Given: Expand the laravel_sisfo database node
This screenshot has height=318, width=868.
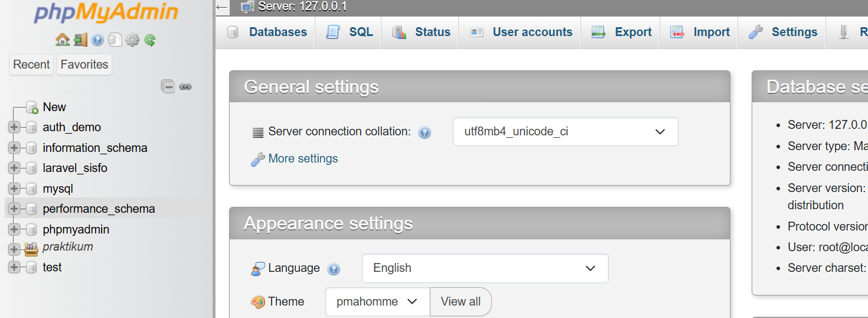Looking at the screenshot, I should pyautogui.click(x=14, y=168).
